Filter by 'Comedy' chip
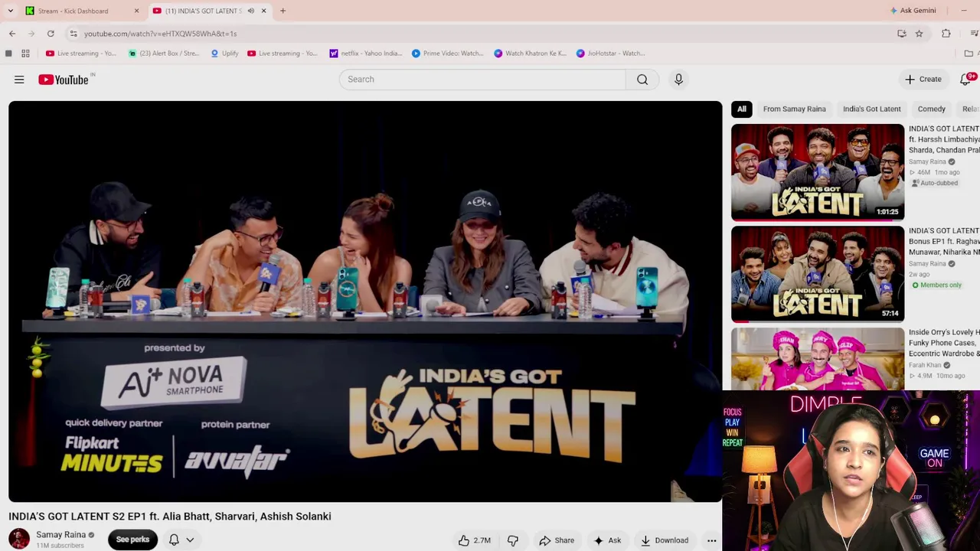 point(932,109)
